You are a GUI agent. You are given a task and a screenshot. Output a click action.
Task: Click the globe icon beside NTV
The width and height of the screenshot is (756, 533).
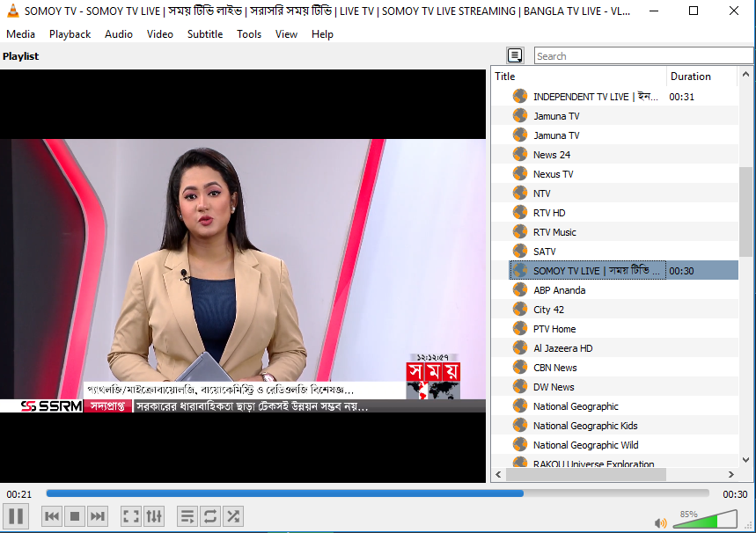pyautogui.click(x=520, y=193)
